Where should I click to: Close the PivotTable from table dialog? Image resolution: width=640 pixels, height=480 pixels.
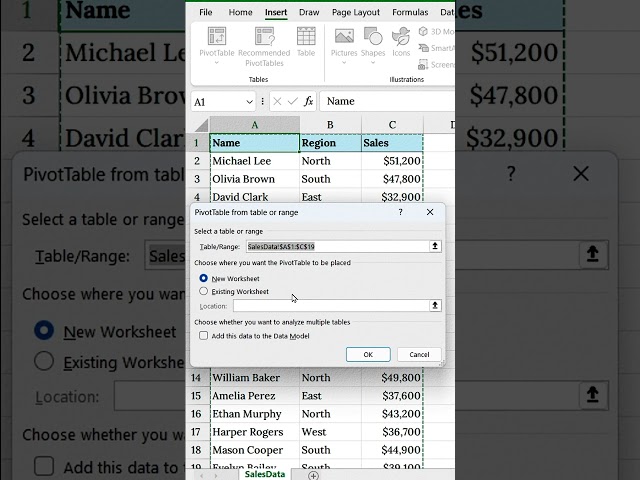click(x=430, y=212)
